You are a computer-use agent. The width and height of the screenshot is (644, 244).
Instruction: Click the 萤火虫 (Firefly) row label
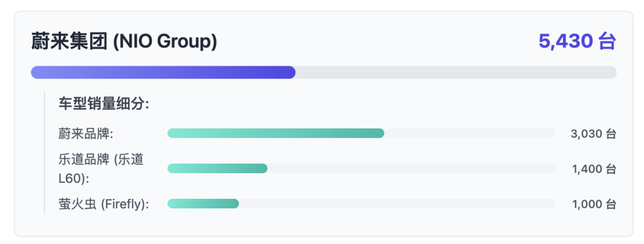[x=104, y=204]
